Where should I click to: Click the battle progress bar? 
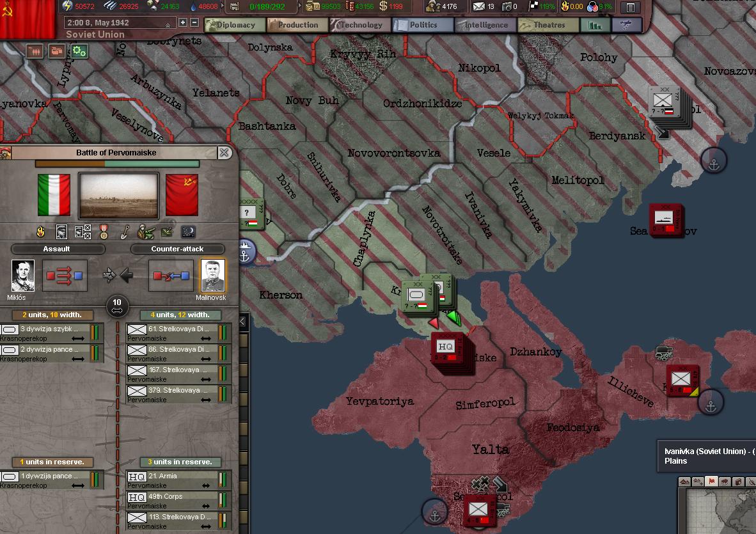pos(117,164)
